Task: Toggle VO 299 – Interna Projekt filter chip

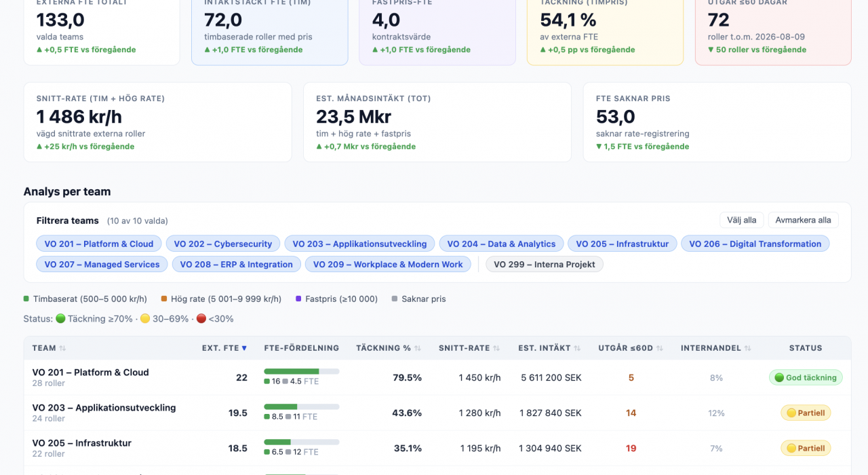Action: click(545, 265)
